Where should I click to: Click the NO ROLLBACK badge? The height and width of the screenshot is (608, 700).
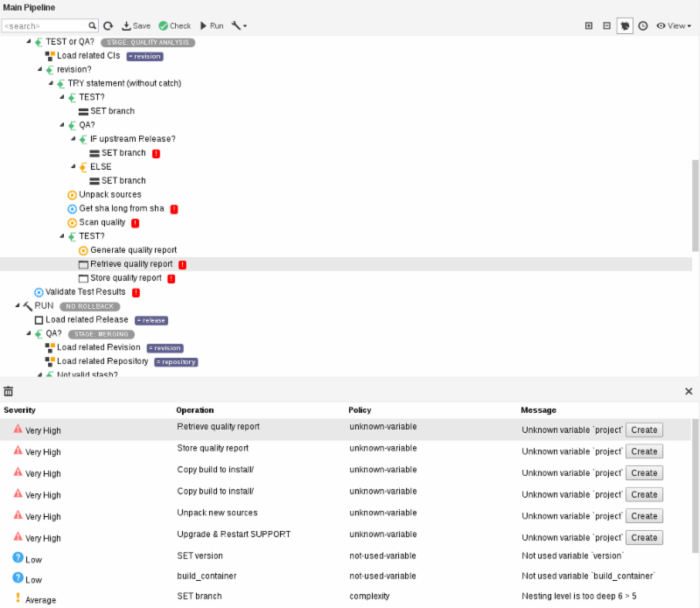(x=90, y=307)
